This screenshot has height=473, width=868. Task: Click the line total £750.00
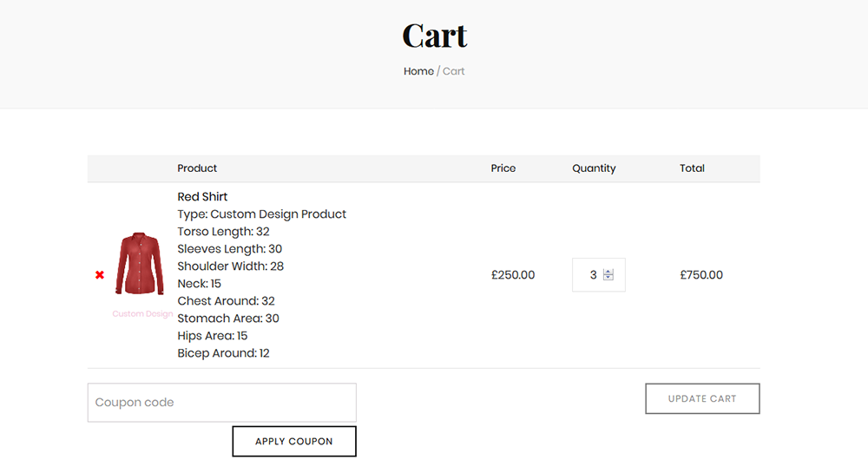[x=701, y=275]
